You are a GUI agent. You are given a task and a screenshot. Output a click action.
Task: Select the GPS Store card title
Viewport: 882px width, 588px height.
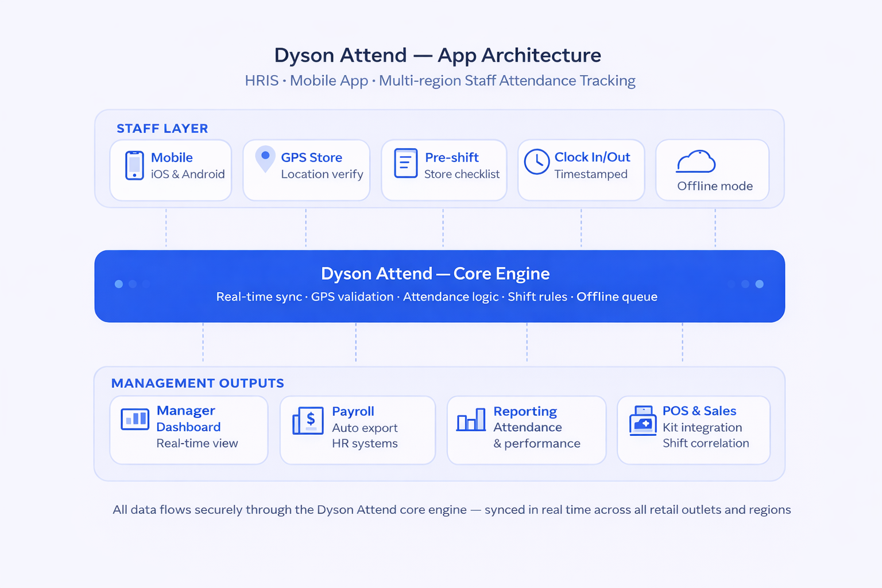pos(311,157)
